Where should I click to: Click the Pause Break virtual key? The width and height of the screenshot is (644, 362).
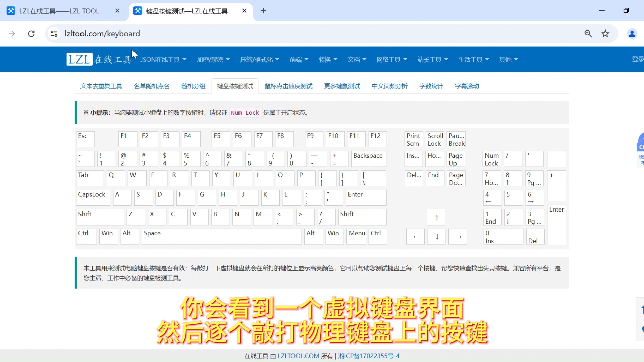(x=456, y=139)
